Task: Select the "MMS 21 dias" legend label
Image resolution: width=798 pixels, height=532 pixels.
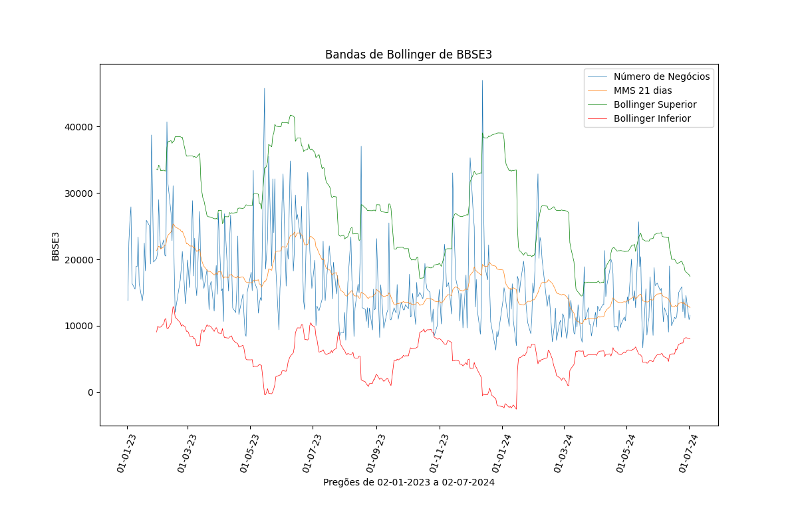Action: (642, 90)
